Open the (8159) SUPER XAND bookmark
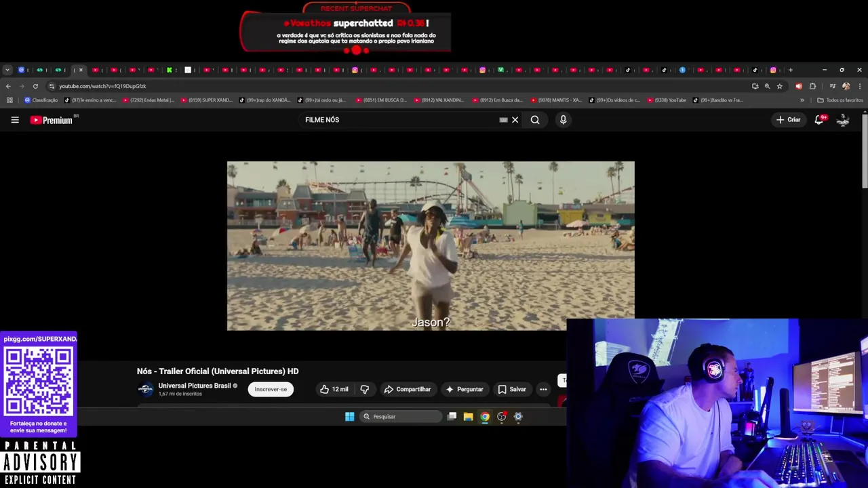868x488 pixels. [x=206, y=100]
